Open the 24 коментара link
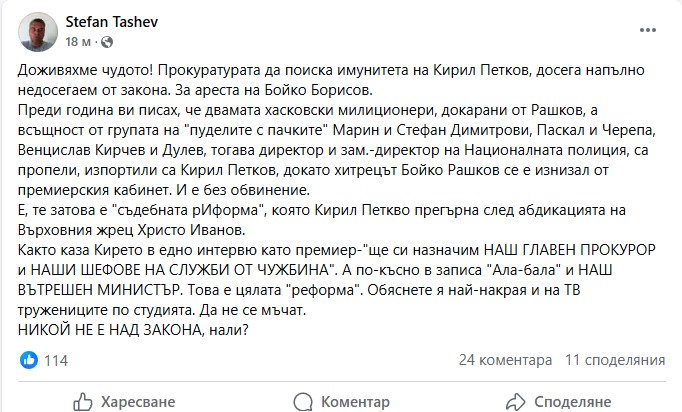This screenshot has width=682, height=412. click(505, 360)
